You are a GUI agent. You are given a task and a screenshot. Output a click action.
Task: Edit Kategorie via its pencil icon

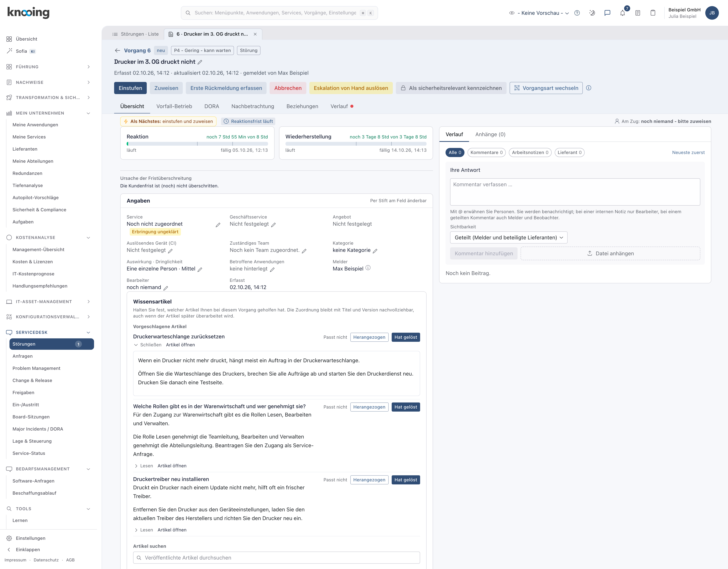pos(375,251)
